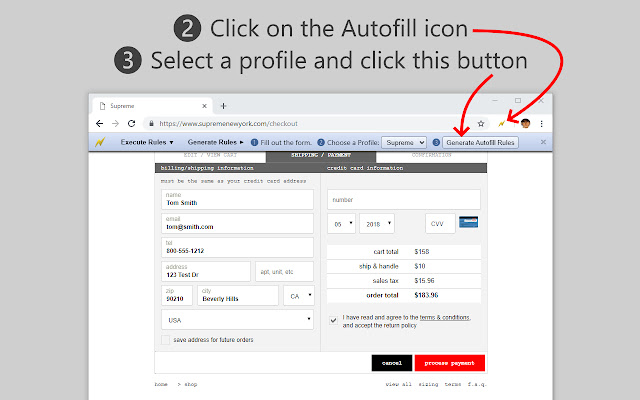Close the Supreme browser tab

pos(204,106)
